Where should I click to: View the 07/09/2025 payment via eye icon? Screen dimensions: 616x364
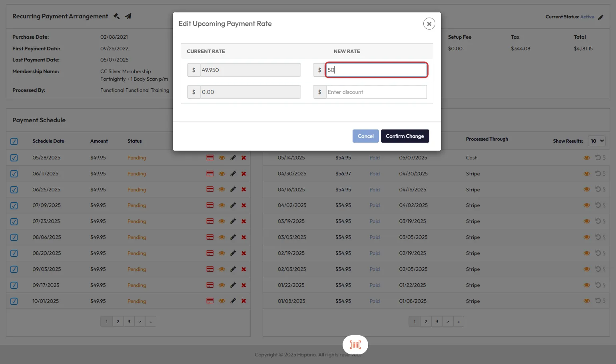click(222, 205)
